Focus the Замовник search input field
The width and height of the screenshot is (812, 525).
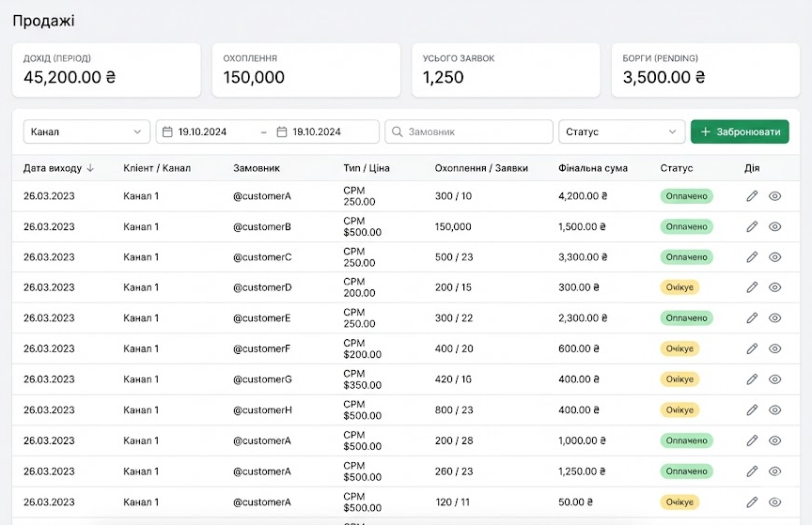[476, 132]
